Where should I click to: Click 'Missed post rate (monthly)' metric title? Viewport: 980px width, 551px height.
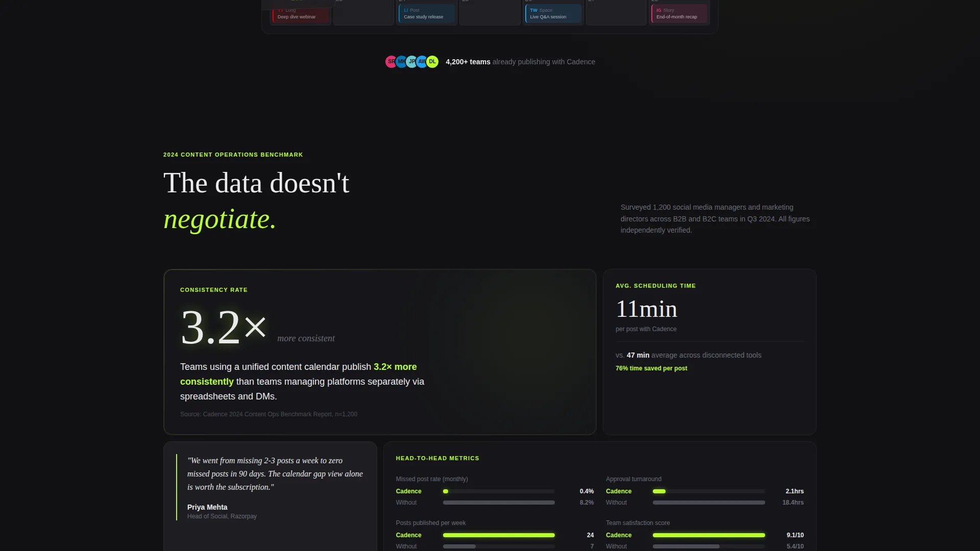click(x=432, y=479)
